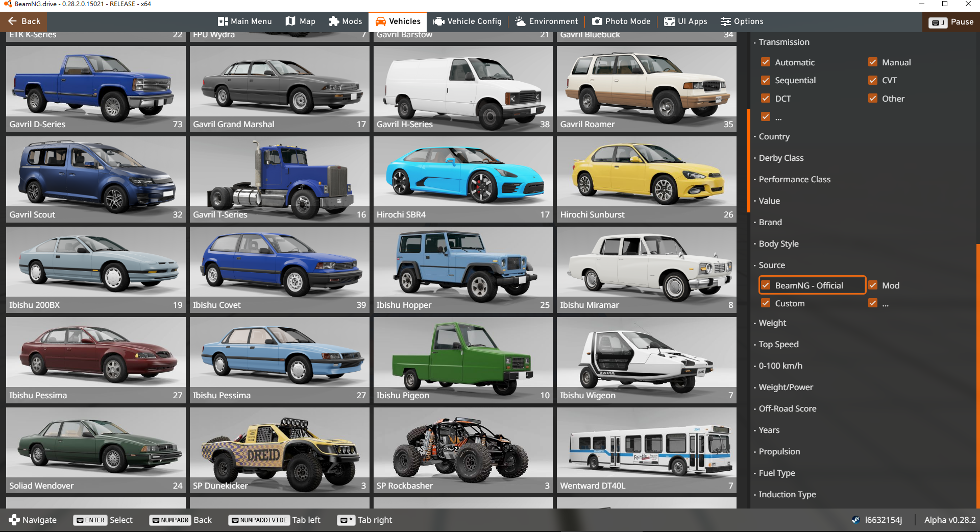Screen dimensions: 980x532
Task: Select the Ibishu 200BX coupe
Action: click(x=96, y=270)
